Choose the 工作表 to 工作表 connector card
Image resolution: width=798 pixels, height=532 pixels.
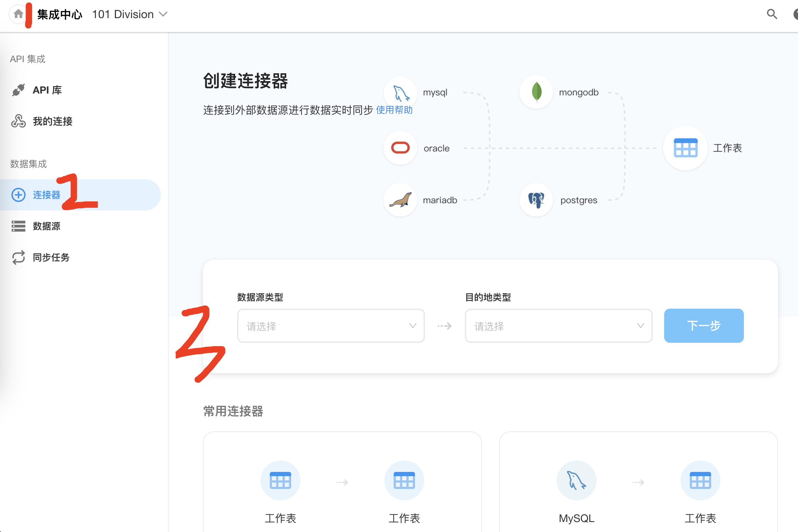point(342,482)
